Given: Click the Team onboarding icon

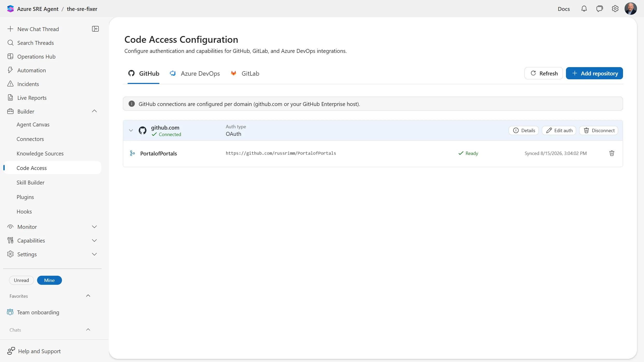Looking at the screenshot, I should click(x=10, y=312).
